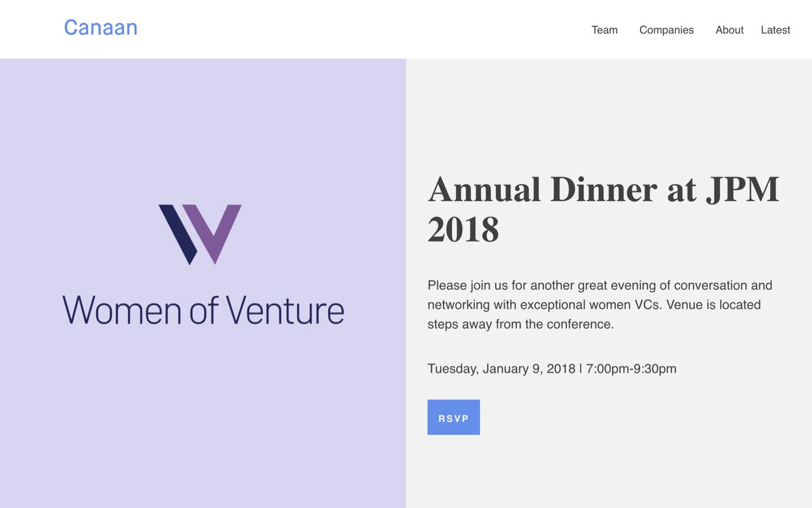Click the 'Women of Venture' wordmark text
The height and width of the screenshot is (508, 812).
pyautogui.click(x=203, y=310)
